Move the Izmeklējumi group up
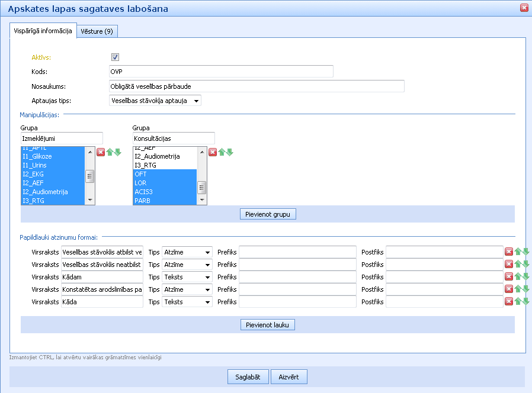 (109, 152)
